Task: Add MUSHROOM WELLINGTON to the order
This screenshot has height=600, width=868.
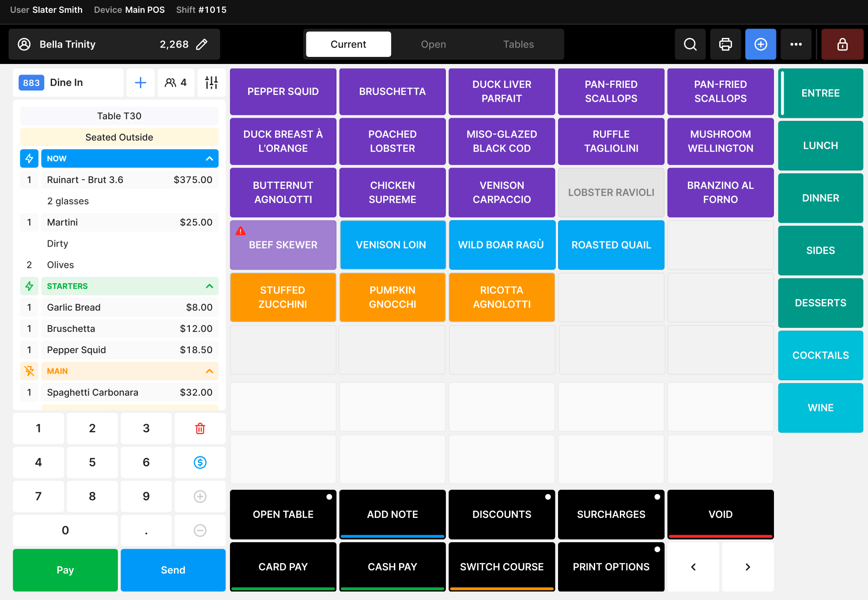Action: point(721,141)
